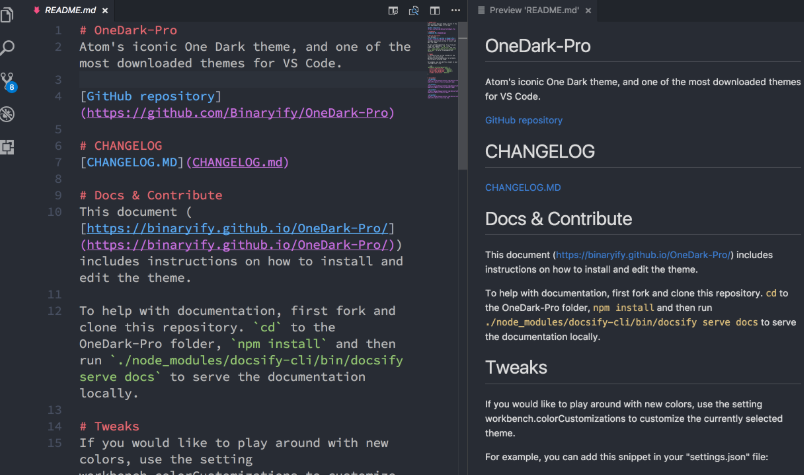The width and height of the screenshot is (804, 475).
Task: Split the editor
Action: [x=435, y=10]
